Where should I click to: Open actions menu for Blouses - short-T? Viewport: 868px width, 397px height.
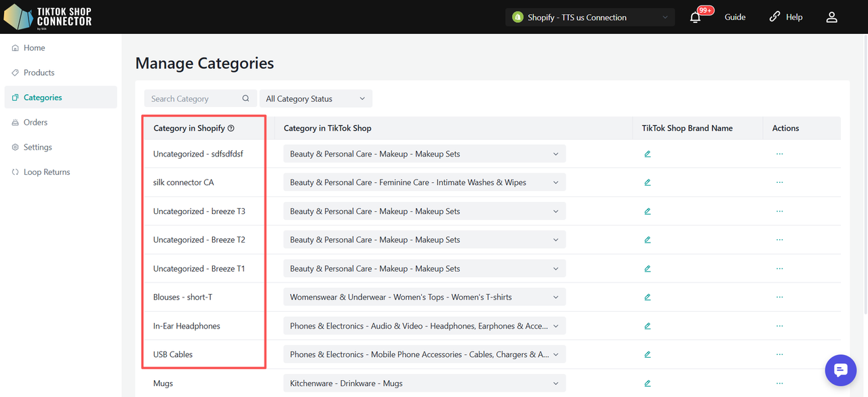tap(779, 297)
